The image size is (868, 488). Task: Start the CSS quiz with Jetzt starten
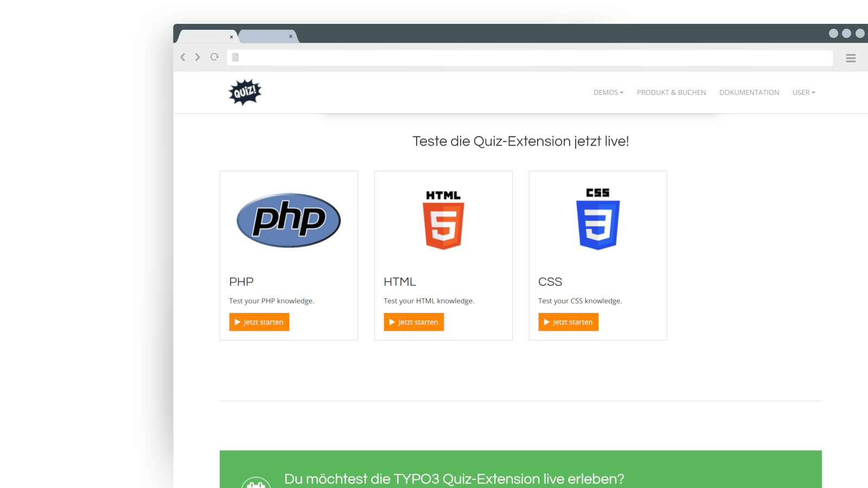click(x=569, y=322)
